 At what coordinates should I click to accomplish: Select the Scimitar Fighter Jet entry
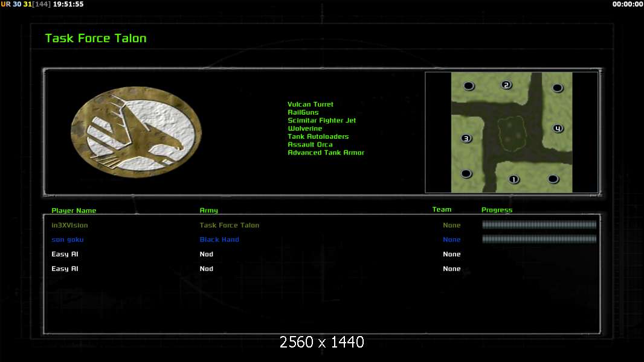(x=321, y=120)
